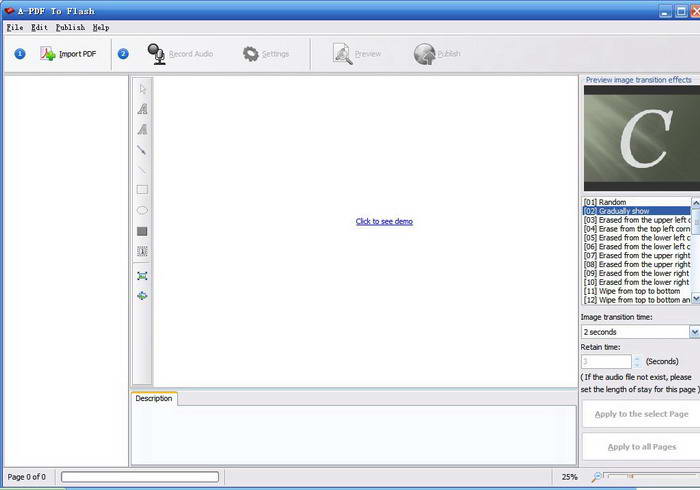Screen dimensions: 700x490
Task: Click the Retain time input field
Action: 606,361
